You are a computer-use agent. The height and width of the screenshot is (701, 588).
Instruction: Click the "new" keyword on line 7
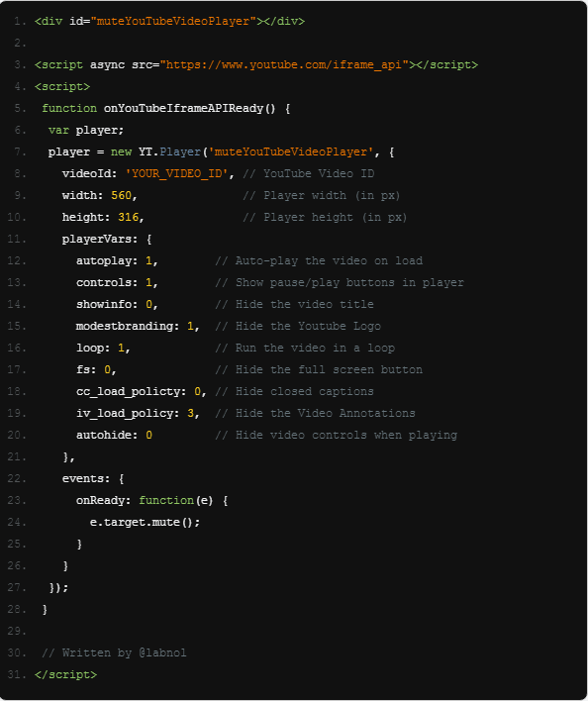click(121, 152)
